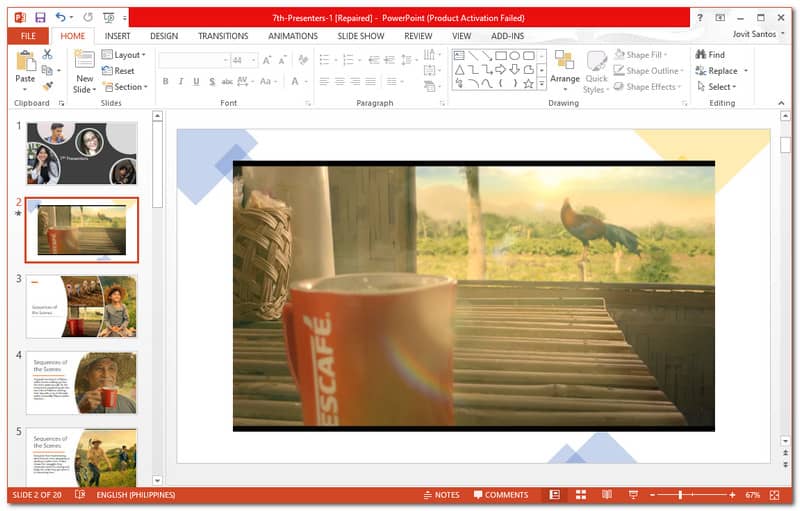Open the font size dropdown
Viewport: 800px width, 511px height.
coord(254,60)
